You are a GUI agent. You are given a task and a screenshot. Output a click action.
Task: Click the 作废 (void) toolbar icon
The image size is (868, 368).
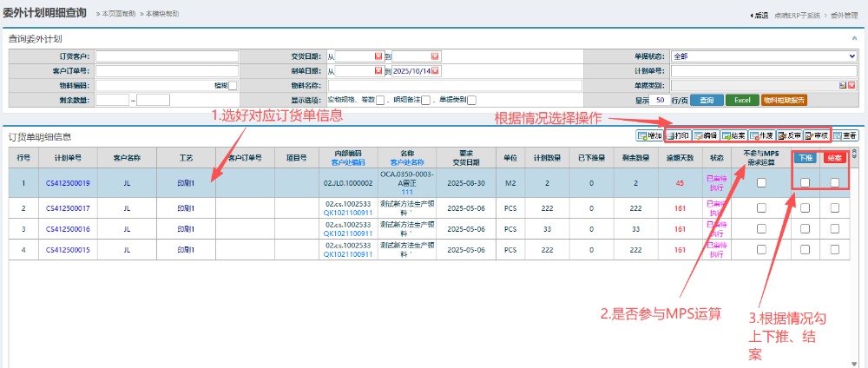click(761, 136)
